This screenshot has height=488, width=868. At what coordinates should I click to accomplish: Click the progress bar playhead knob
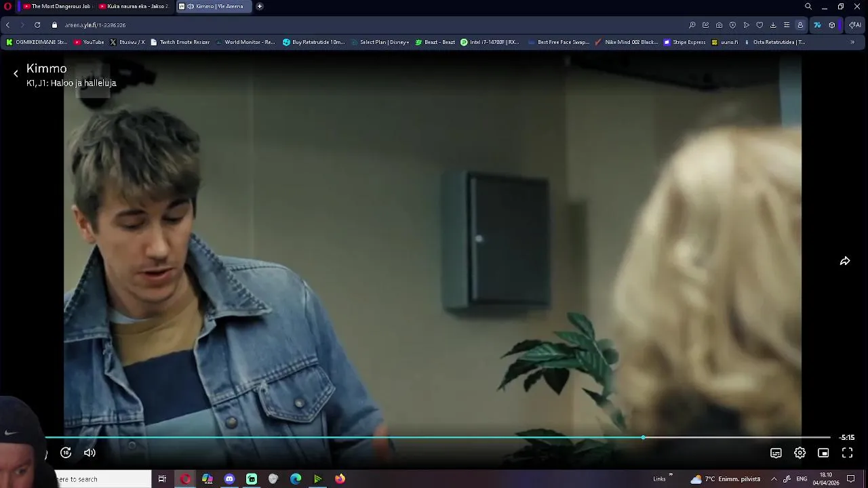click(643, 437)
